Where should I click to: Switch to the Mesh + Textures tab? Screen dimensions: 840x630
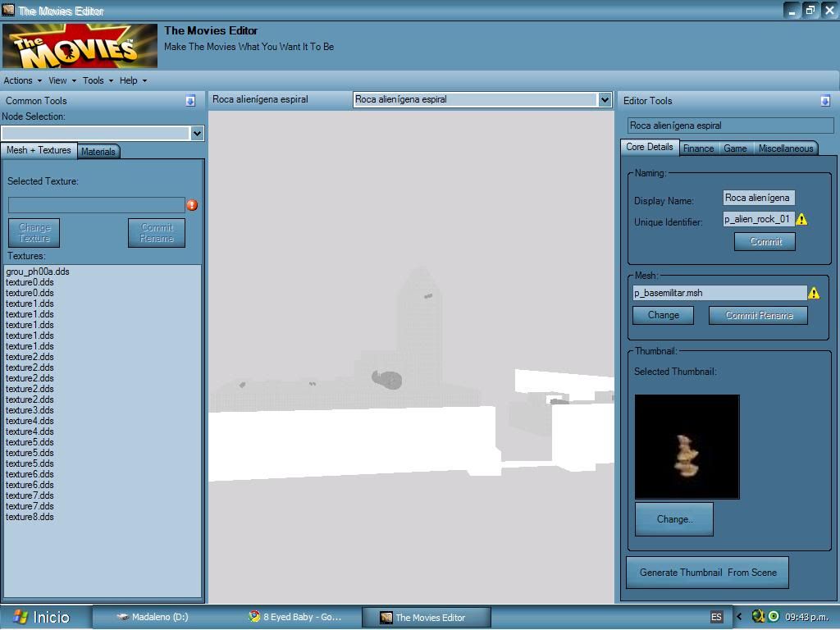point(39,151)
